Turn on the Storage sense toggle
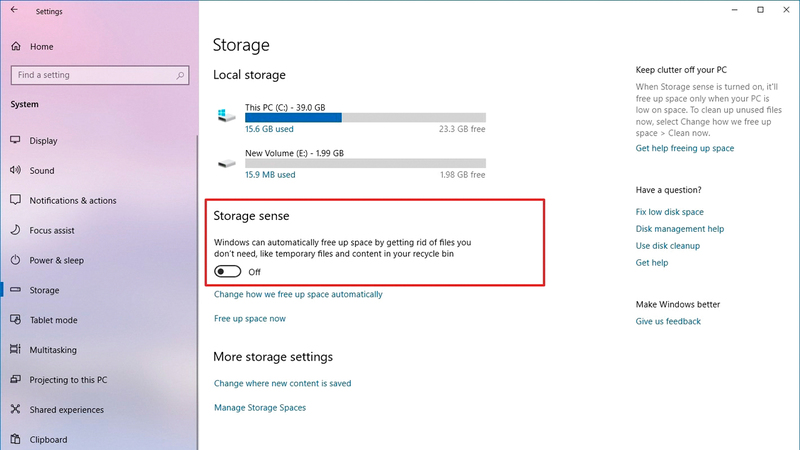The width and height of the screenshot is (800, 450). pos(229,271)
